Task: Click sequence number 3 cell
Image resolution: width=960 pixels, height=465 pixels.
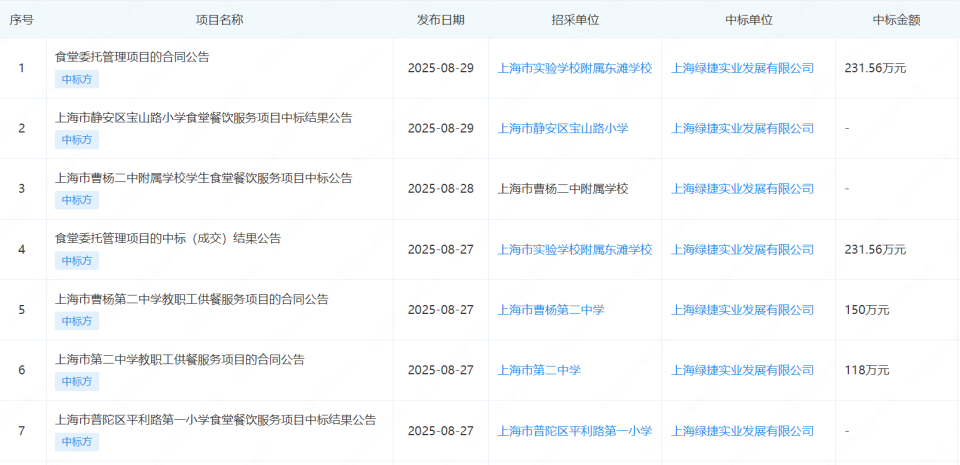Action: pos(21,188)
